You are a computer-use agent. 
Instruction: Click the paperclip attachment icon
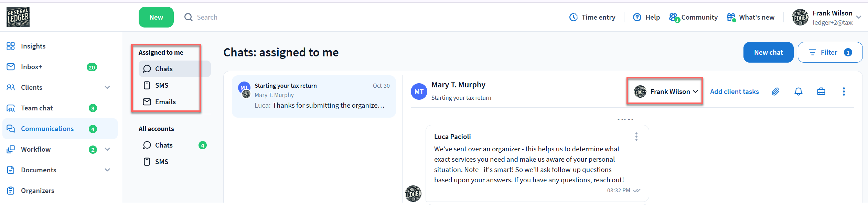click(x=775, y=91)
